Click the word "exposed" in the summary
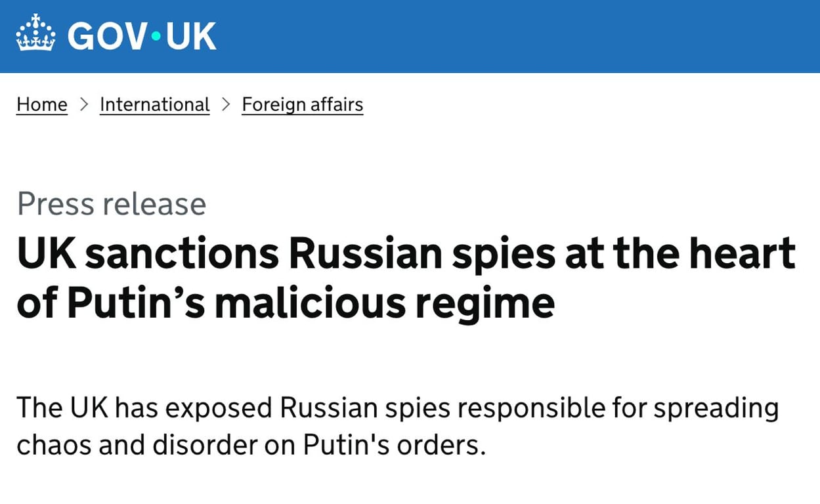Viewport: 820px width, 504px height. (x=219, y=408)
